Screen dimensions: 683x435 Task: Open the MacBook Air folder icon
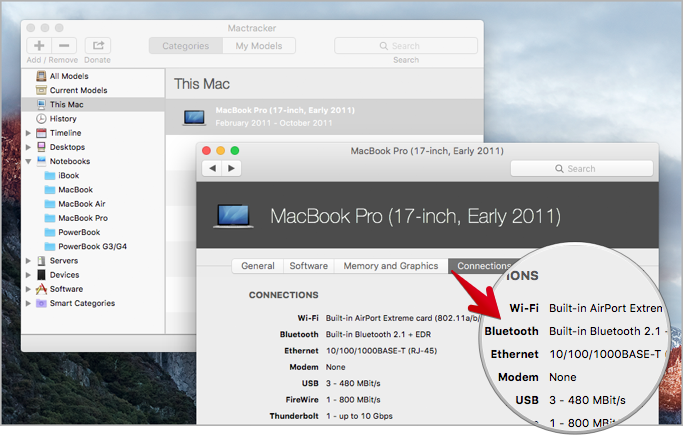click(x=50, y=204)
